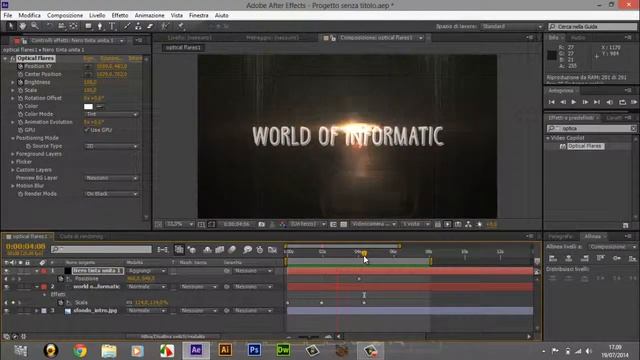Open Photoshop from the taskbar
Image resolution: width=640 pixels, height=360 pixels.
[x=253, y=350]
